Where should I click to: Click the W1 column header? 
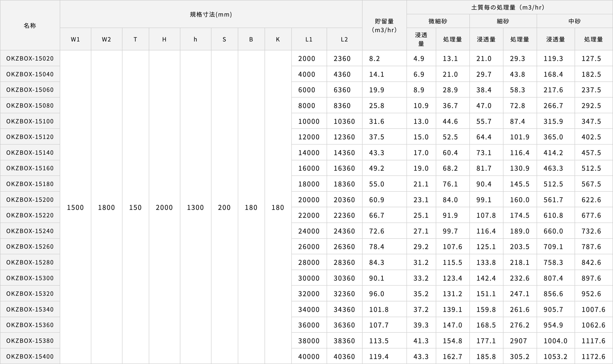(x=75, y=39)
